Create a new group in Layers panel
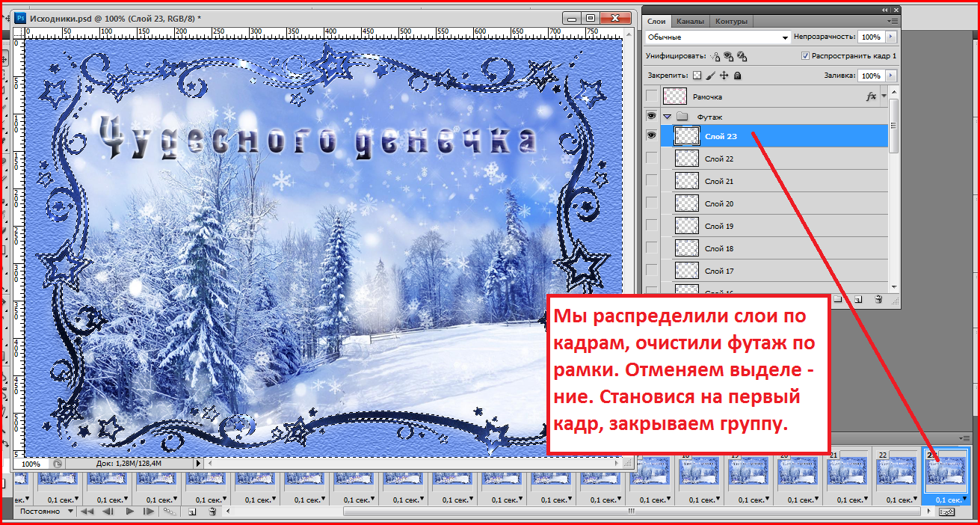 click(x=839, y=299)
